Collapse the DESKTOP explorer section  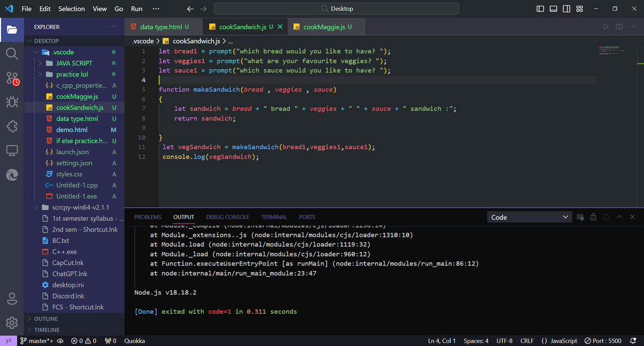74,41
